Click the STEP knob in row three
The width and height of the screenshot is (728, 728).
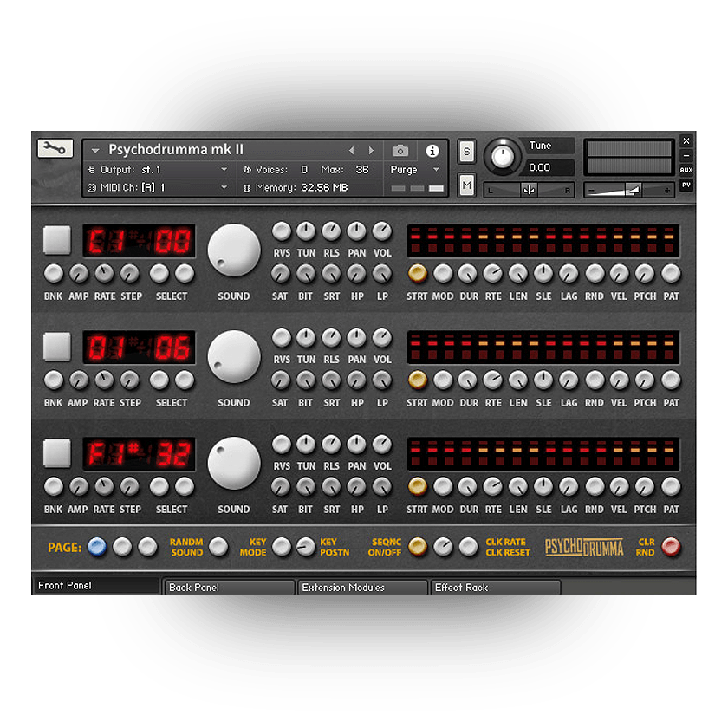(130, 486)
